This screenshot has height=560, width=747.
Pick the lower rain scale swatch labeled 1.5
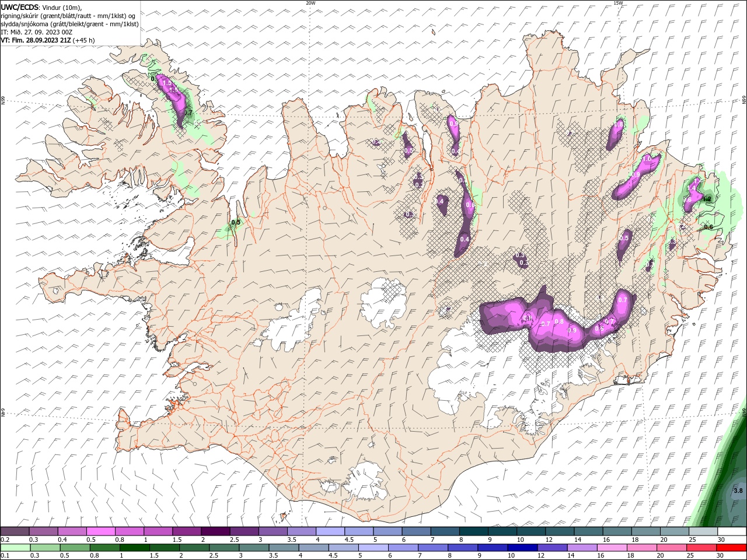(164, 548)
